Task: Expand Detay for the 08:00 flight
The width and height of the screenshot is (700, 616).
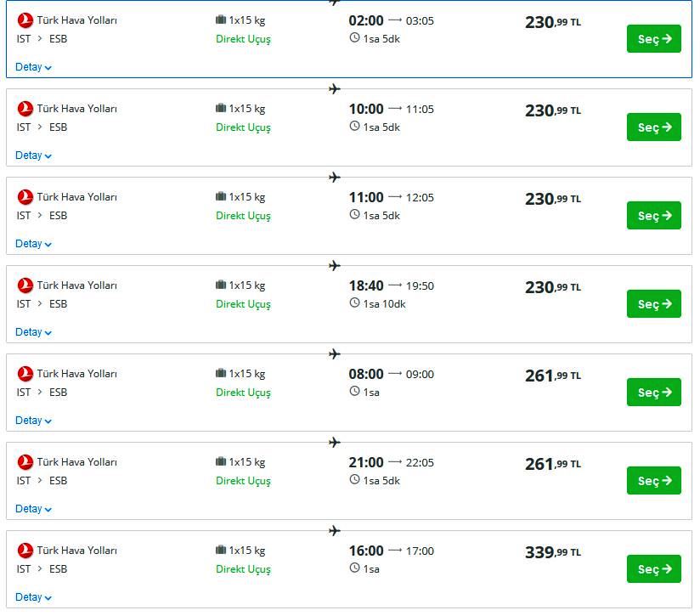Action: pos(33,421)
